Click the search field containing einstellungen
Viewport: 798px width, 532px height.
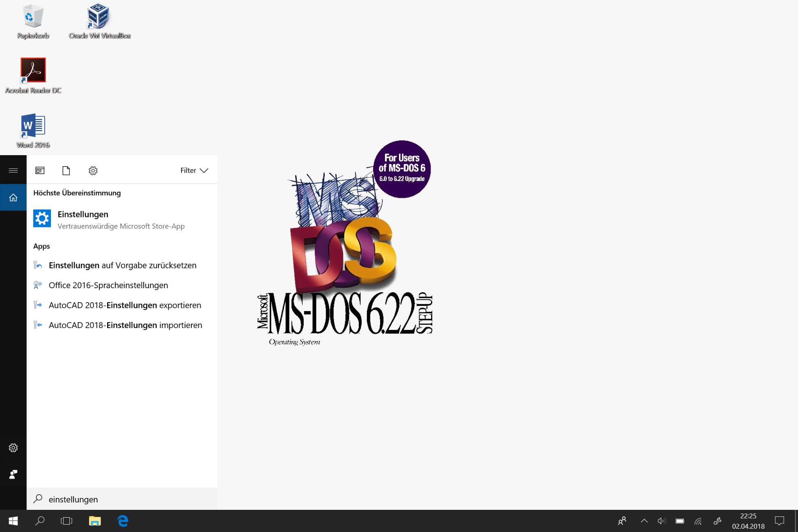point(122,499)
